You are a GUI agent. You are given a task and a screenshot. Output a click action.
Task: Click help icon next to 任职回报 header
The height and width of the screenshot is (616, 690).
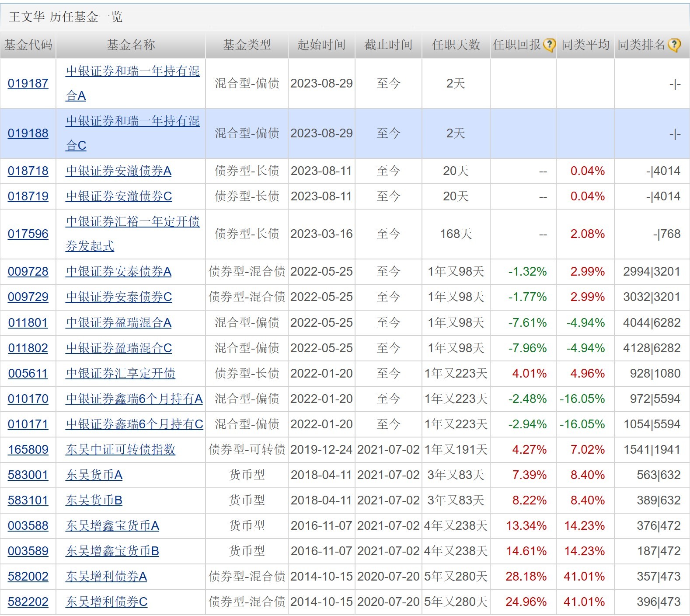549,45
